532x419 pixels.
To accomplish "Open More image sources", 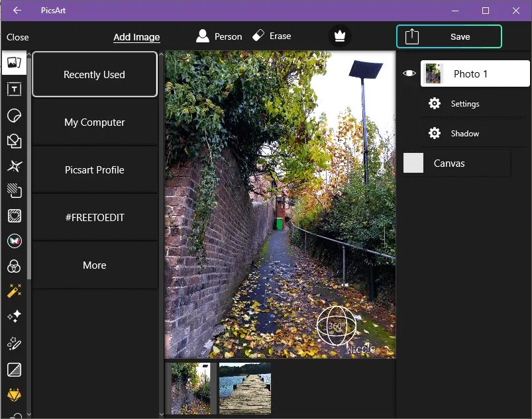I will (x=95, y=265).
